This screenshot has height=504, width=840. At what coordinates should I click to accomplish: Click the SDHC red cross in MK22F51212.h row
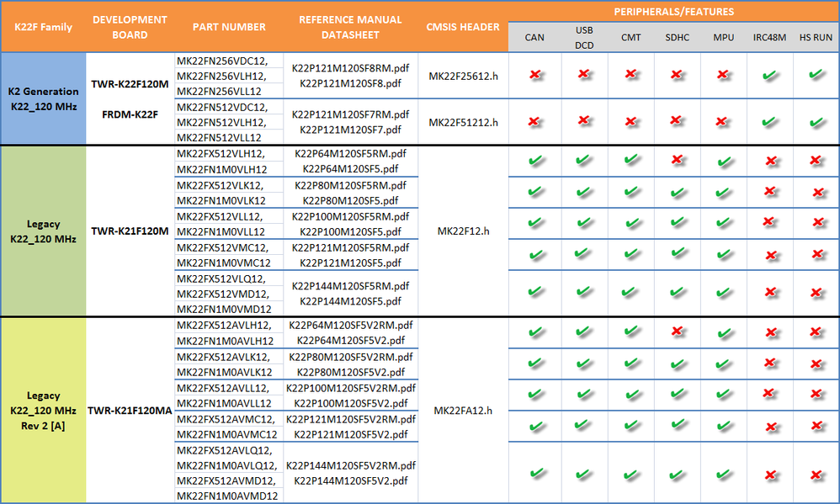click(676, 120)
